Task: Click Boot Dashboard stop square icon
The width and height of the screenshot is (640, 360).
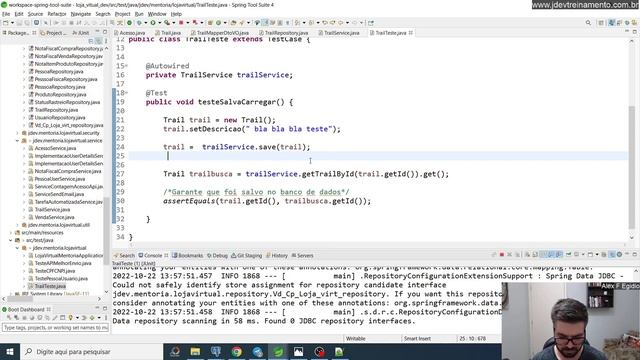Action: [x=24, y=318]
